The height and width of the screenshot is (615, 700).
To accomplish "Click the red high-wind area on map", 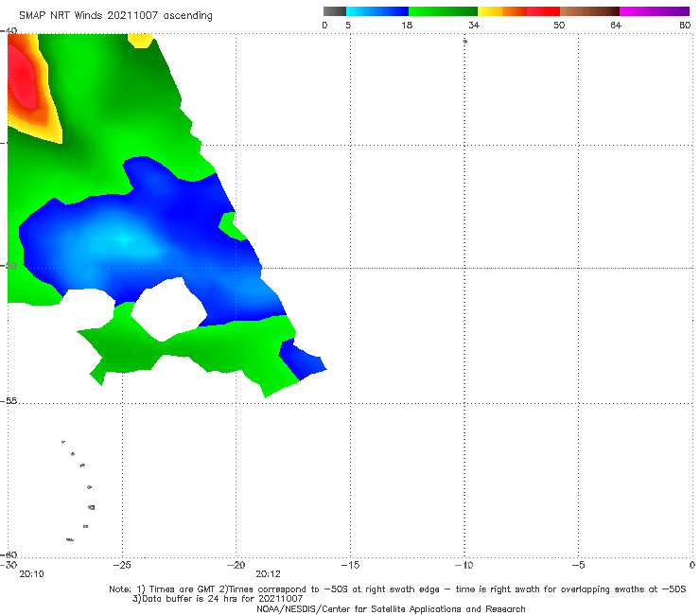I will [x=22, y=79].
